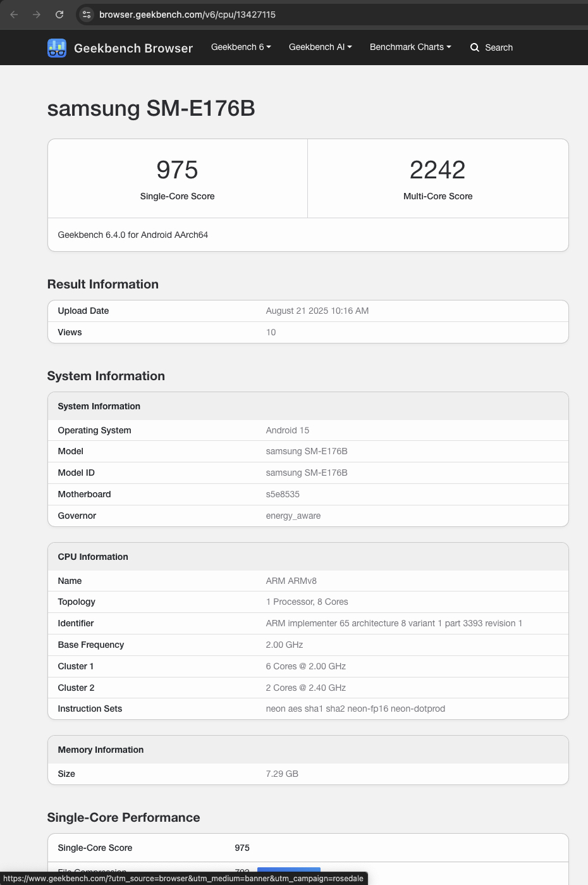
Task: Click the Geekbench Browser title in header
Action: pyautogui.click(x=133, y=48)
